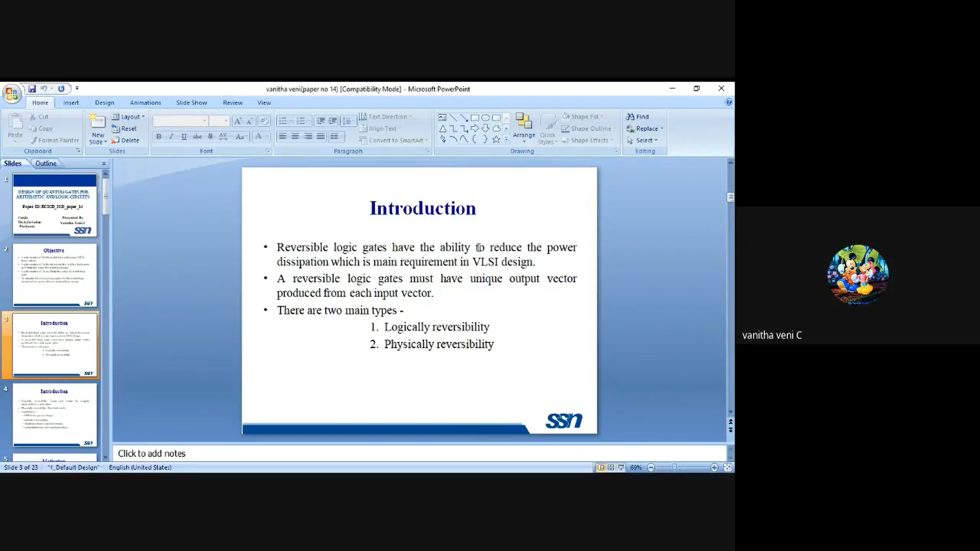Click the Save icon in quick access toolbar
The width and height of the screenshot is (980, 551).
[x=32, y=89]
